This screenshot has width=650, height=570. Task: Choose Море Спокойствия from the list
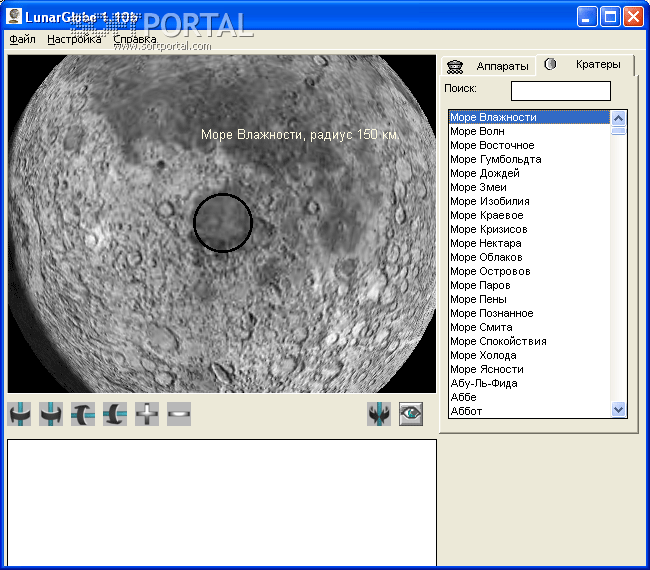498,341
